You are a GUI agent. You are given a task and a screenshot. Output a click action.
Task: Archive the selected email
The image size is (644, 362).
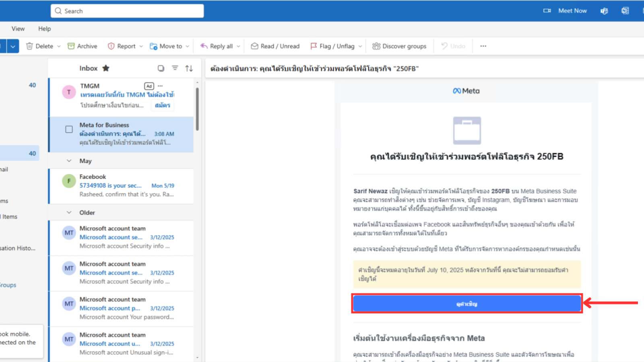pos(82,46)
